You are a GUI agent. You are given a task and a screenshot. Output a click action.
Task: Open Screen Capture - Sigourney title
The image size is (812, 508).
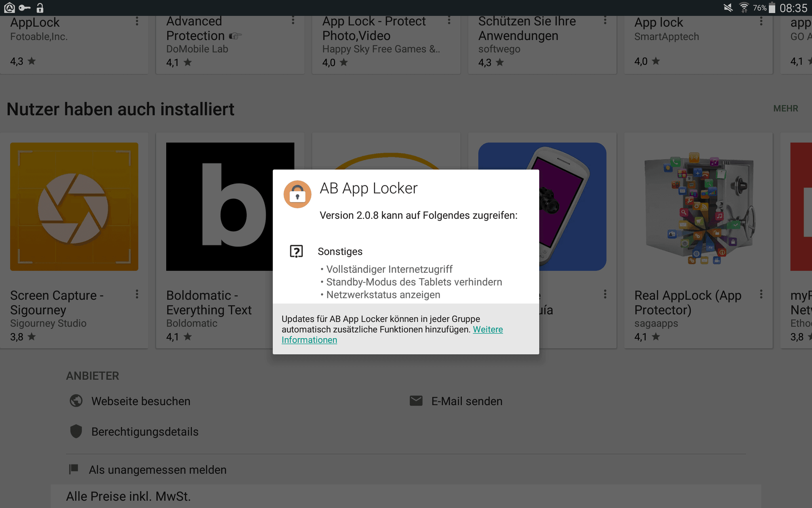(x=57, y=302)
